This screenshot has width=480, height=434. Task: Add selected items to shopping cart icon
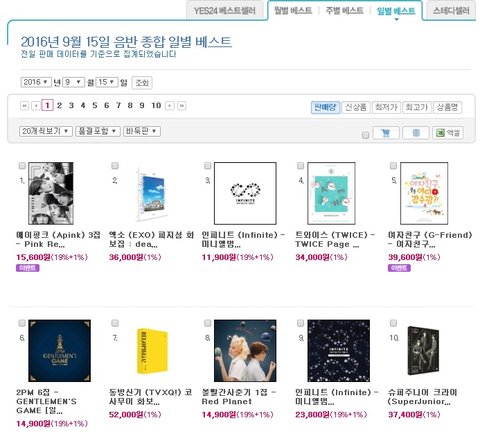click(386, 133)
